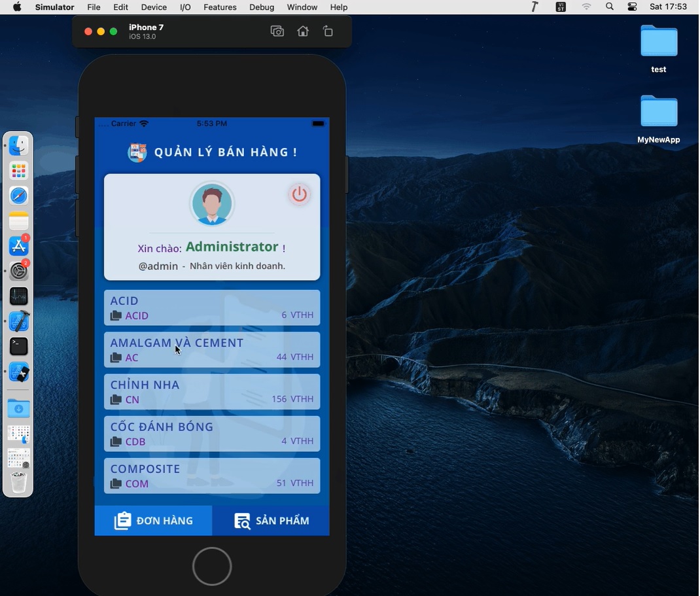Click the rotate device icon
The height and width of the screenshot is (596, 700).
coord(328,31)
